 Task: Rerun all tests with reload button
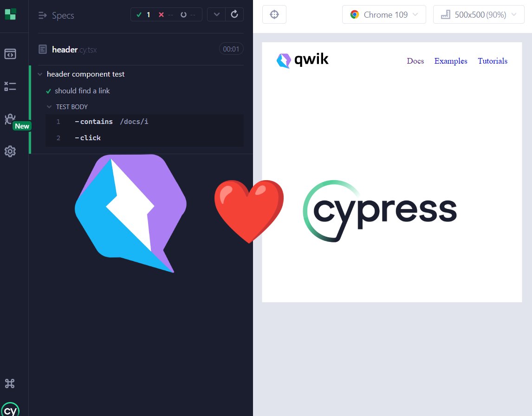(x=234, y=14)
